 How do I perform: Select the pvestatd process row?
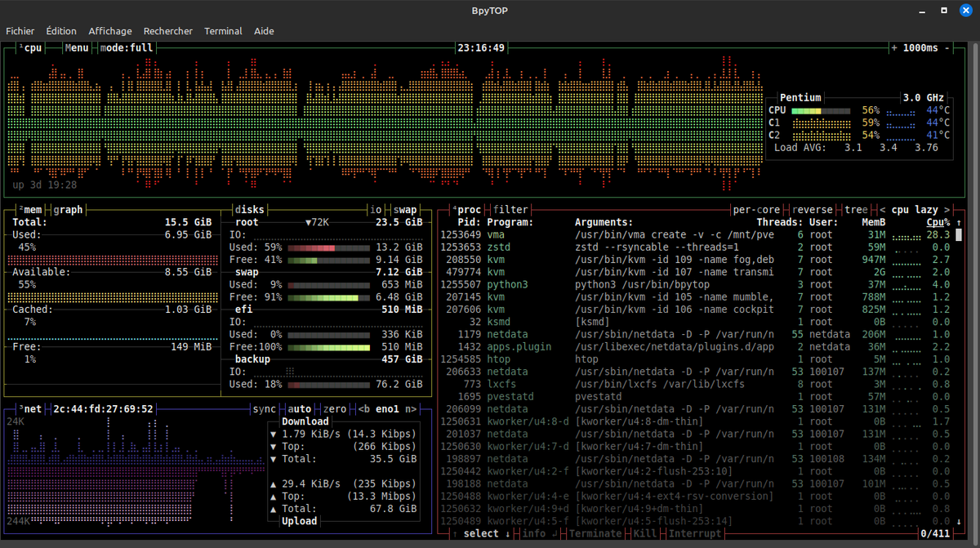[696, 397]
